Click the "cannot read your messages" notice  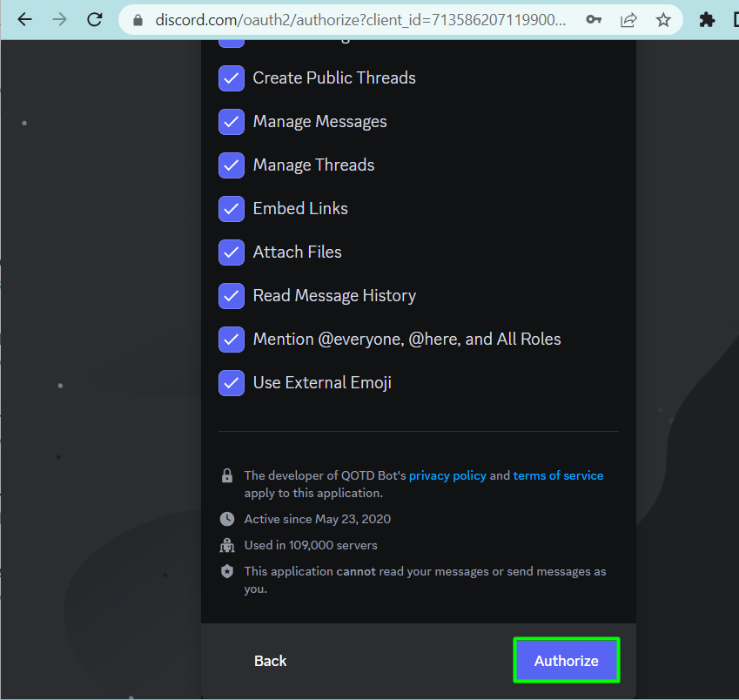(425, 580)
